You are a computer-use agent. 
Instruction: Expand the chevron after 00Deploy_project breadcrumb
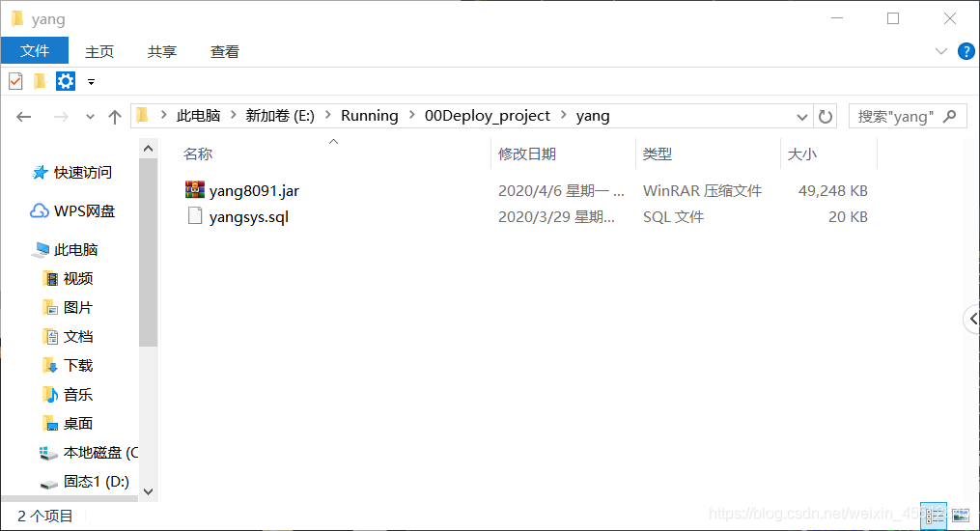(564, 115)
